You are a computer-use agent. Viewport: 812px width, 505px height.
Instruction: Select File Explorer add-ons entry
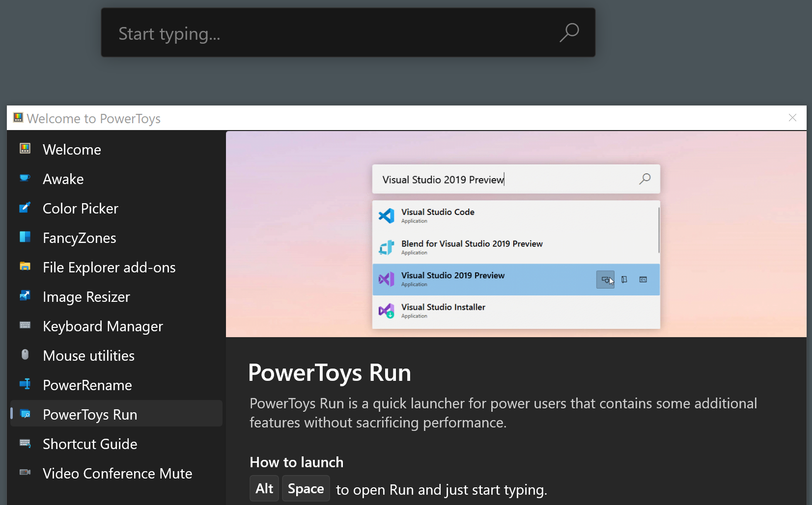[x=116, y=267]
